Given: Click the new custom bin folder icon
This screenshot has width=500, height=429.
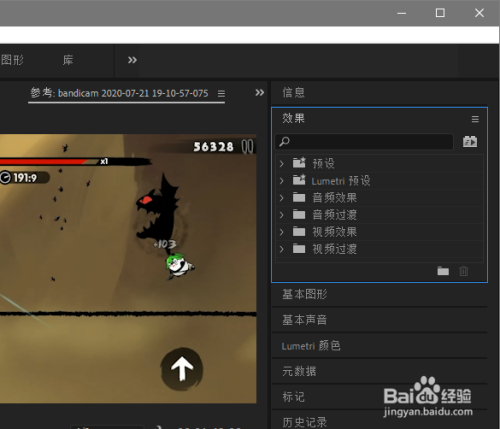Looking at the screenshot, I should pos(443,271).
